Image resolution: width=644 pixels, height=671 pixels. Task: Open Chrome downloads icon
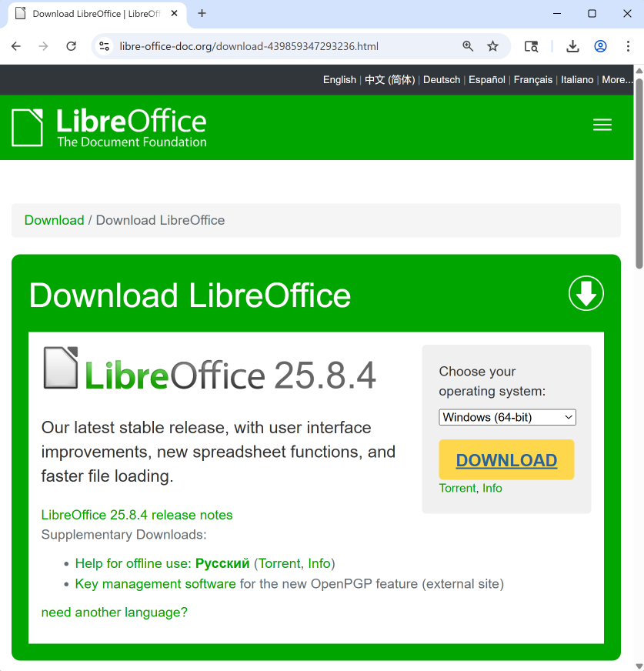coord(572,46)
